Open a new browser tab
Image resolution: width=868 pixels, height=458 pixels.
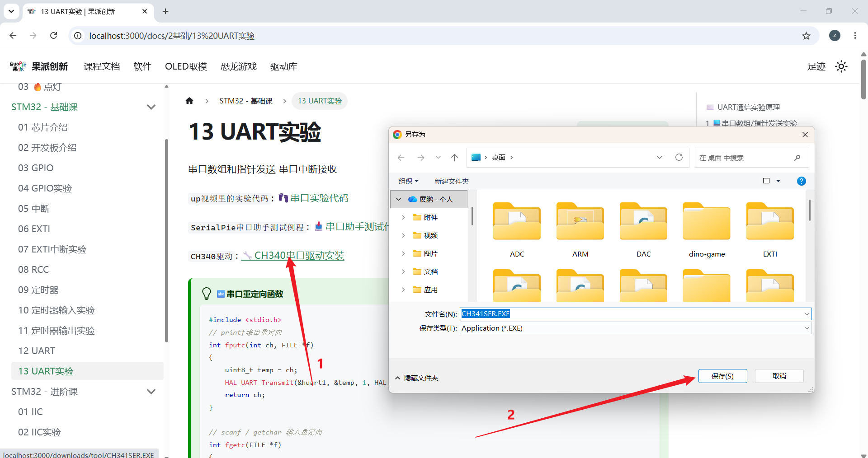pyautogui.click(x=165, y=11)
